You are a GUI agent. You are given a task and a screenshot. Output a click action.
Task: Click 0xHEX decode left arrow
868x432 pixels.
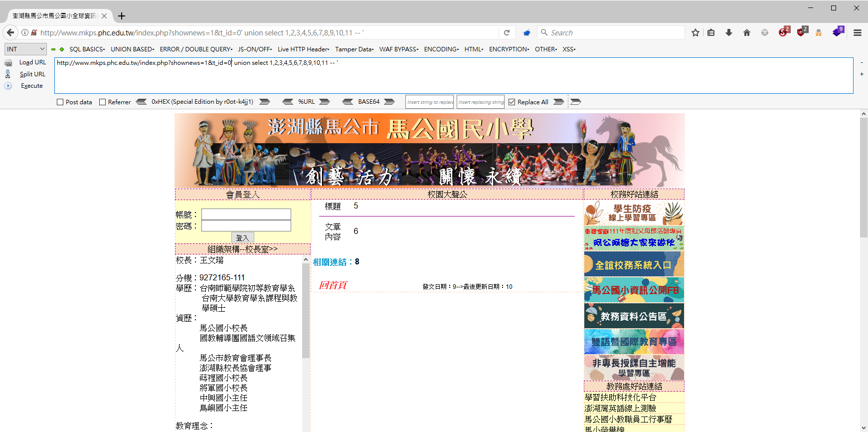pyautogui.click(x=141, y=102)
